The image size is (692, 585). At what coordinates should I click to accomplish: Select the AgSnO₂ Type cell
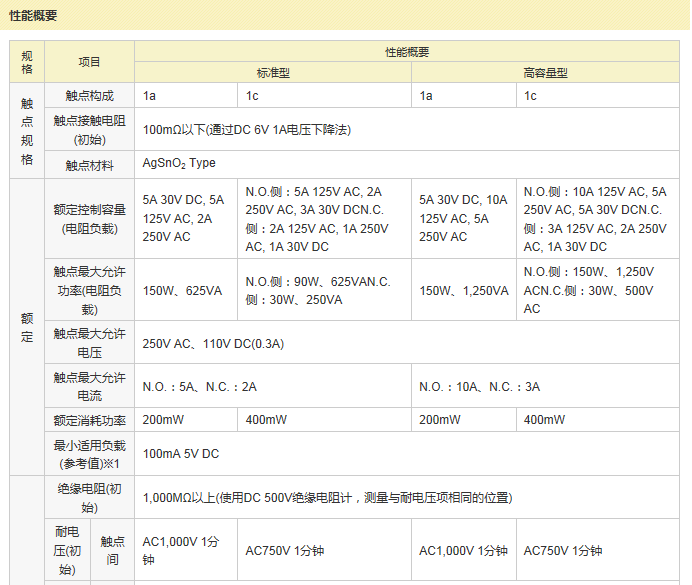pos(179,163)
